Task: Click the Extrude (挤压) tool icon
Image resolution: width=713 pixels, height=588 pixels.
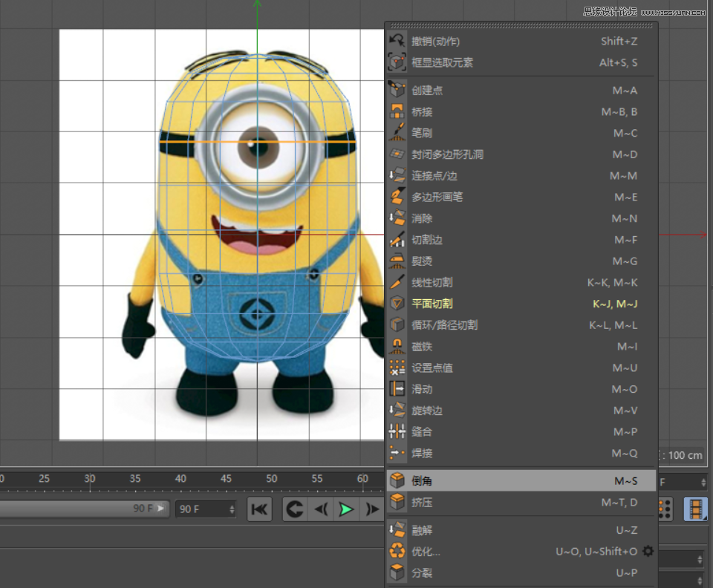Action: point(397,502)
